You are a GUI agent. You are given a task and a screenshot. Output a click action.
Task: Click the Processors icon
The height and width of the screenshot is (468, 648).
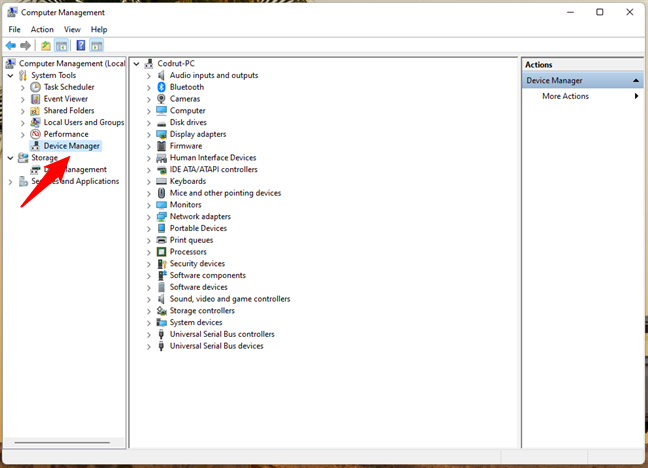coord(162,252)
